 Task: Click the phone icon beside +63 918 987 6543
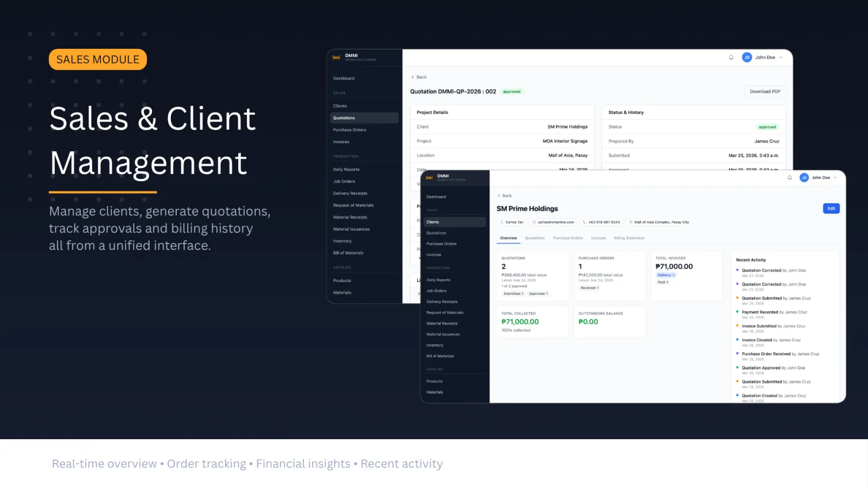pyautogui.click(x=585, y=222)
